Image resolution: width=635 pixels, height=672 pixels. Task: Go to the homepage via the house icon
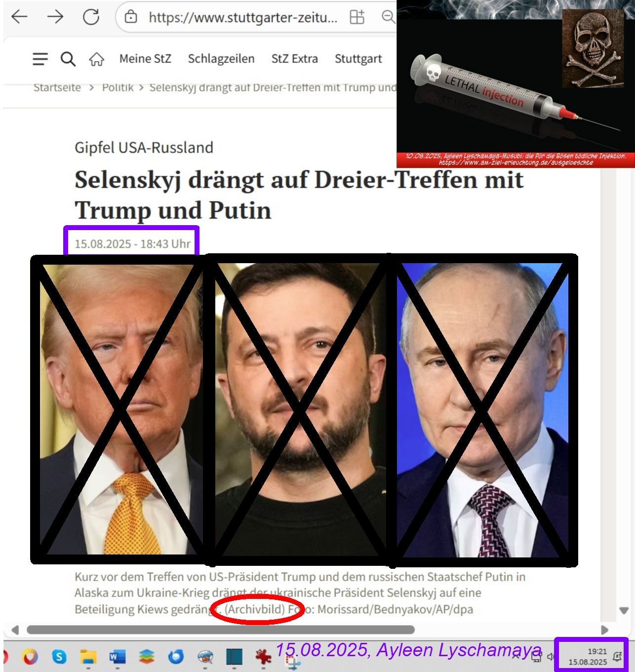point(96,60)
